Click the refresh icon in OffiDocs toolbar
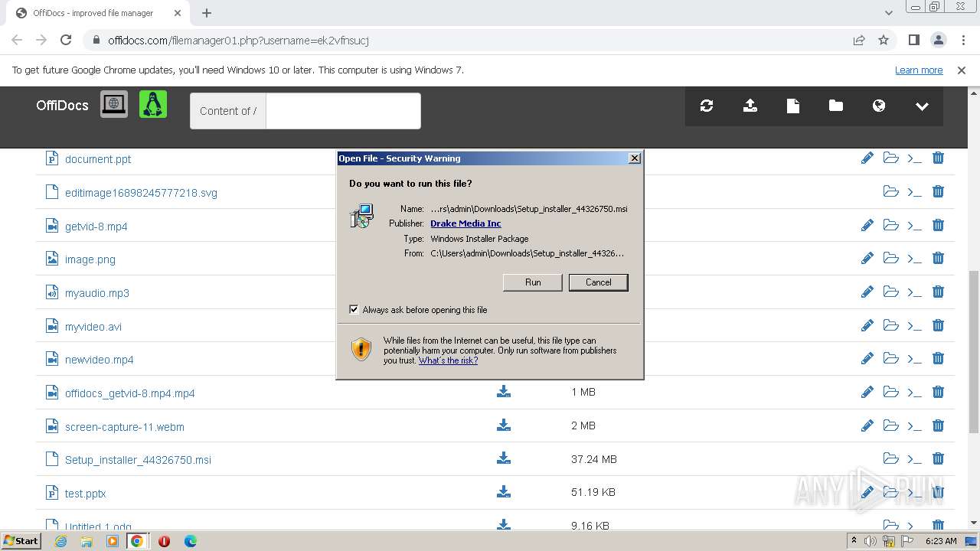This screenshot has width=980, height=551. pyautogui.click(x=707, y=106)
